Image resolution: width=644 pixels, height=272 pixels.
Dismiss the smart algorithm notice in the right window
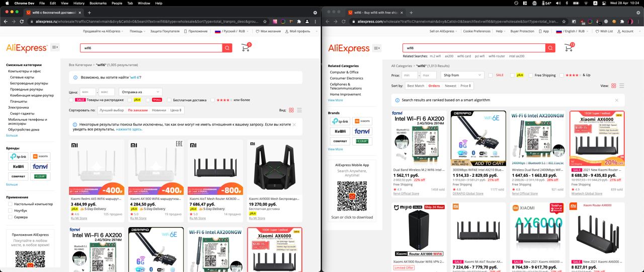(617, 100)
